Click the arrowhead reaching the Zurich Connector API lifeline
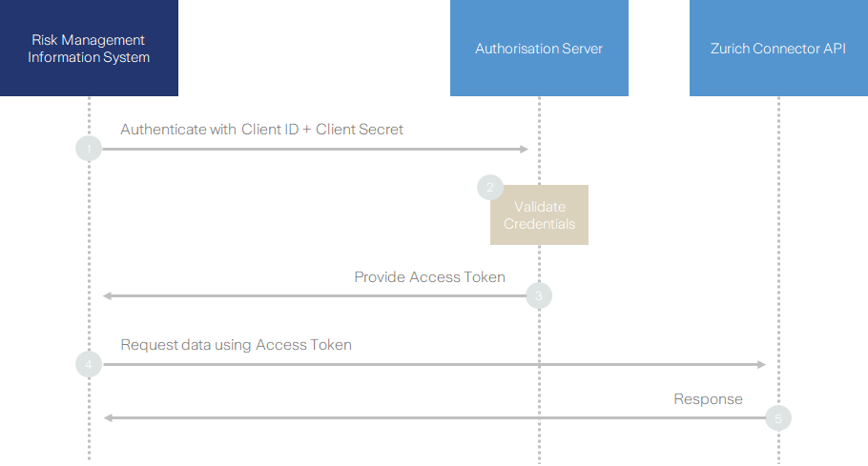 click(761, 365)
